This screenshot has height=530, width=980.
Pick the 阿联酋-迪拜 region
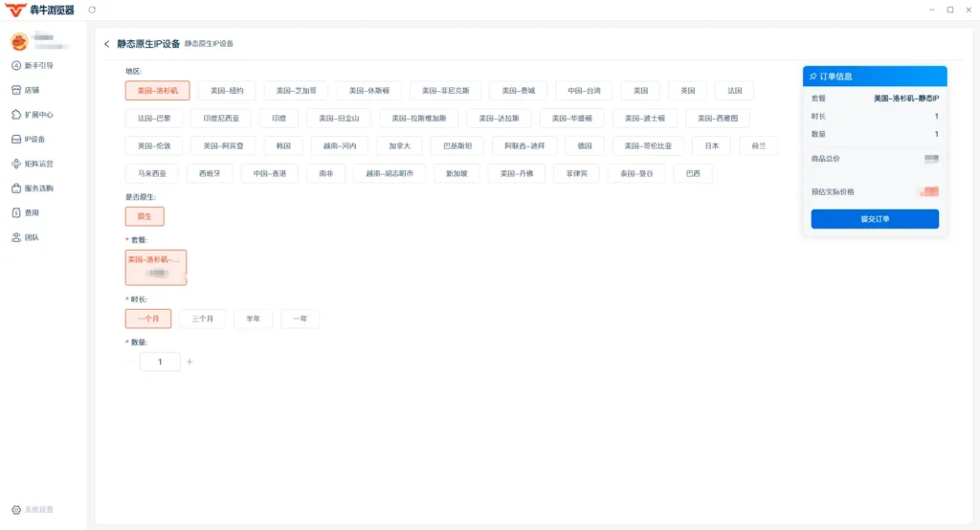(x=525, y=145)
